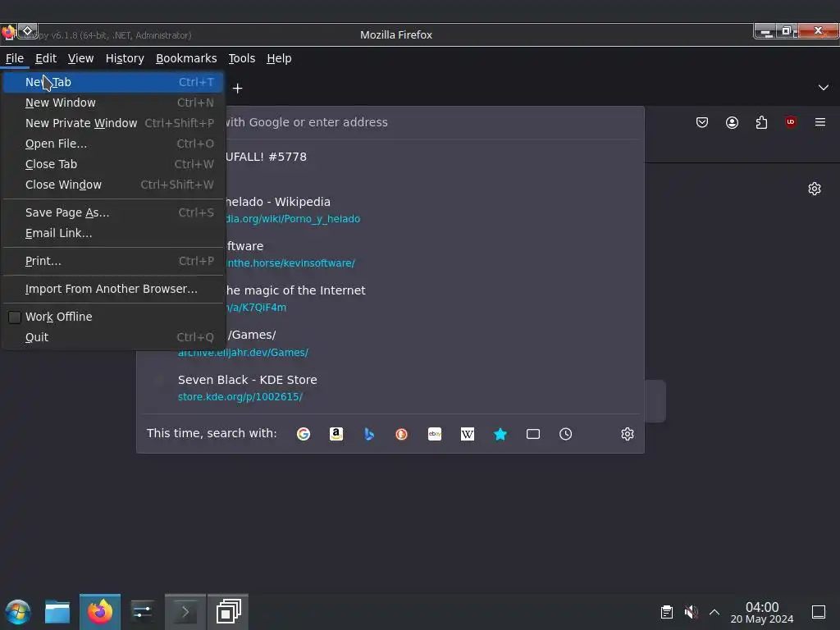This screenshot has height=630, width=840.
Task: Open the Bookmarks menu
Action: point(186,58)
